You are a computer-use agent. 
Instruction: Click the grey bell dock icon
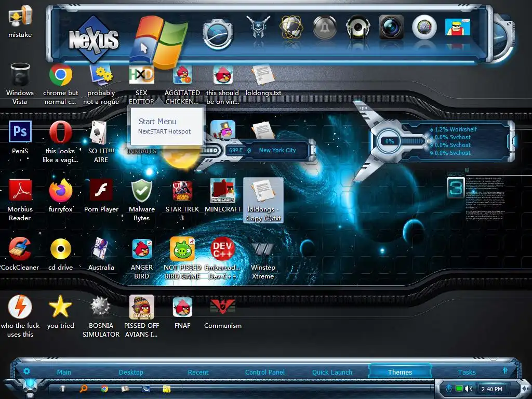point(325,27)
